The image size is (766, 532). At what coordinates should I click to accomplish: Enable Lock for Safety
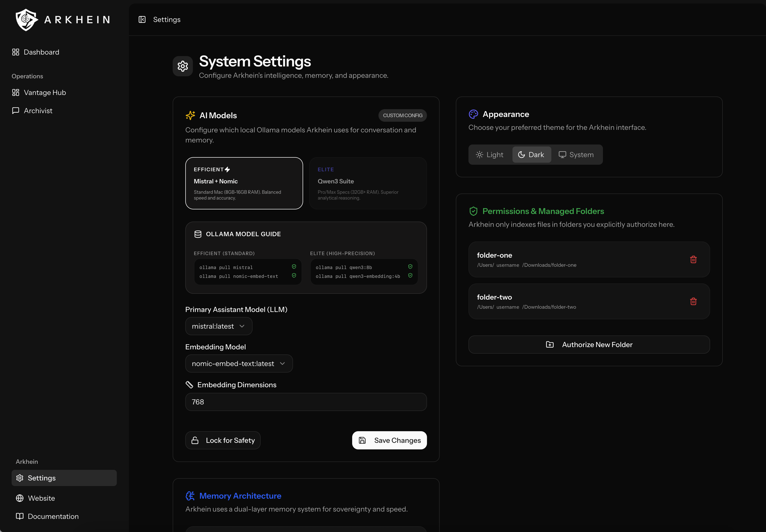click(222, 440)
